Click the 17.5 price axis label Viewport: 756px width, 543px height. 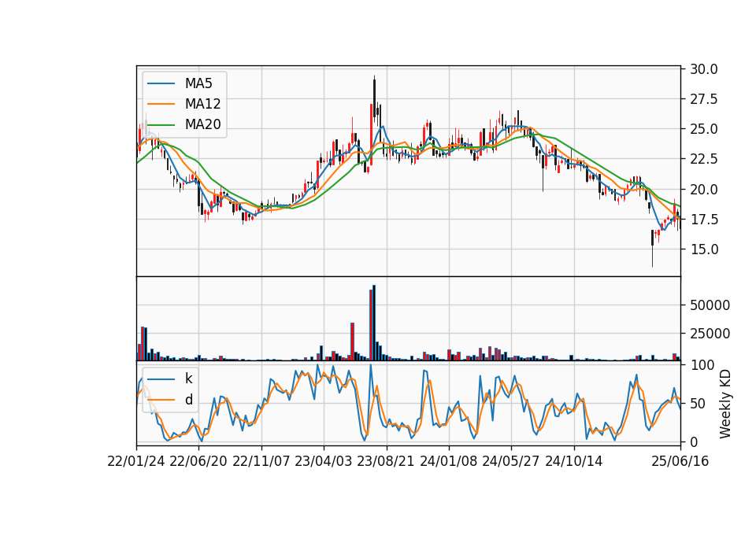[x=703, y=220]
